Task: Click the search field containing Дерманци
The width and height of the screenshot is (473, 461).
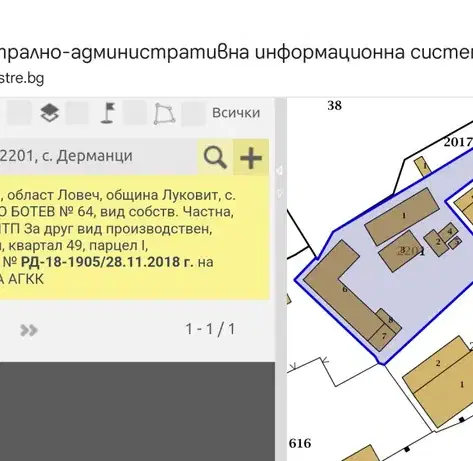Action: click(x=98, y=156)
